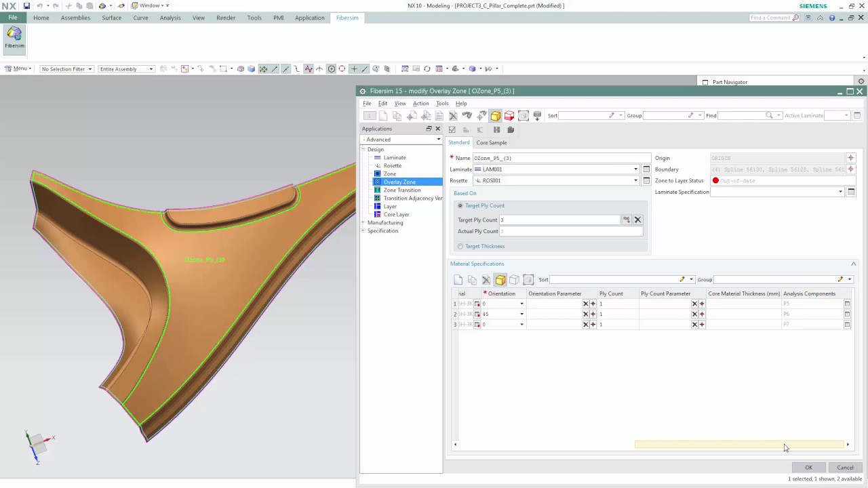Toggle yellow cube in Material Specifications toolbar
Screen dimensions: 868x488
point(500,279)
